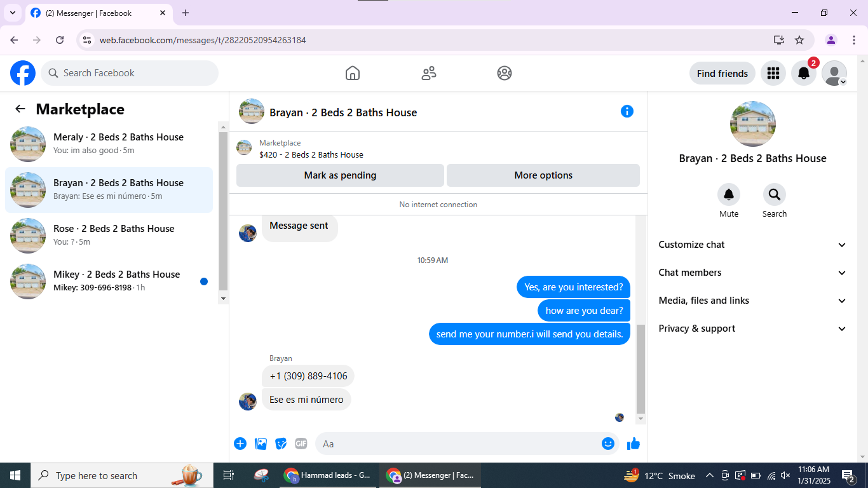Click the 'Yes, are you interested?' message
This screenshot has width=868, height=488.
pyautogui.click(x=574, y=287)
